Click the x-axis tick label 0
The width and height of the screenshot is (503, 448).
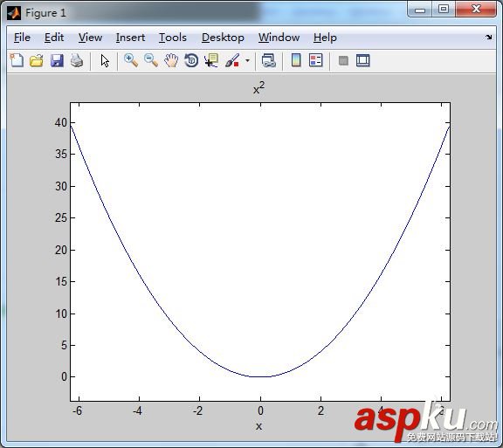pos(260,410)
